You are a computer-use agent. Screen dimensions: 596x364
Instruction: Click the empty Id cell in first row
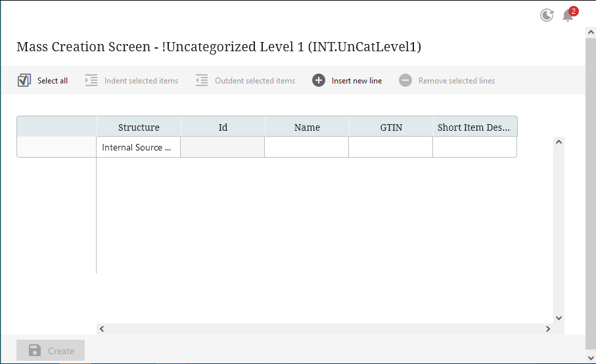(x=222, y=147)
